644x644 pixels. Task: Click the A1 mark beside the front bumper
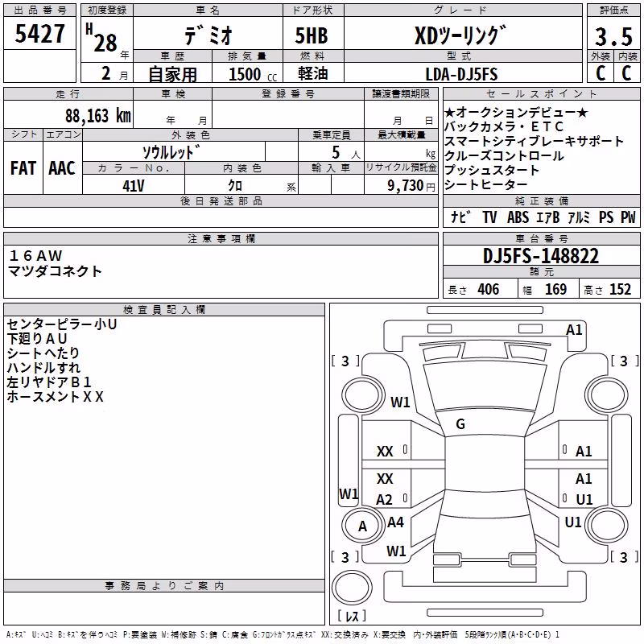[574, 330]
